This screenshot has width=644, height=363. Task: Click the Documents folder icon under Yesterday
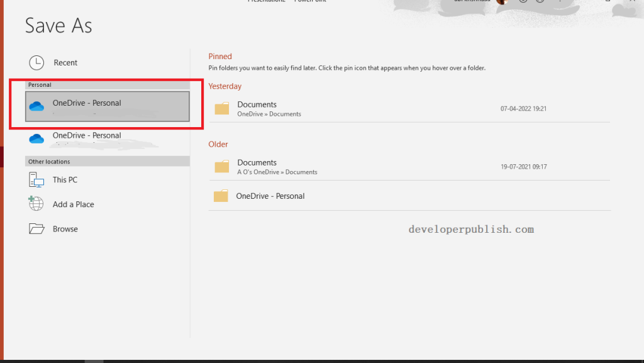[x=221, y=108]
